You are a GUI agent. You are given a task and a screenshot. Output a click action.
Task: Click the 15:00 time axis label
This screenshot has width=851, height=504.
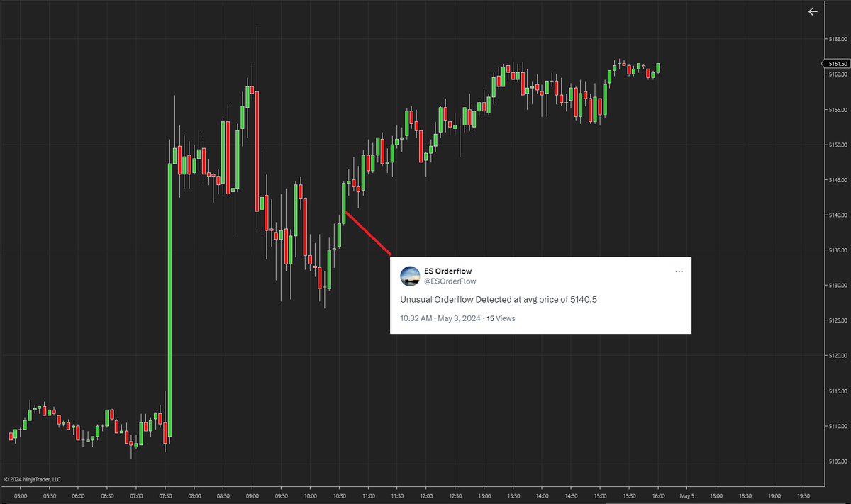(600, 496)
